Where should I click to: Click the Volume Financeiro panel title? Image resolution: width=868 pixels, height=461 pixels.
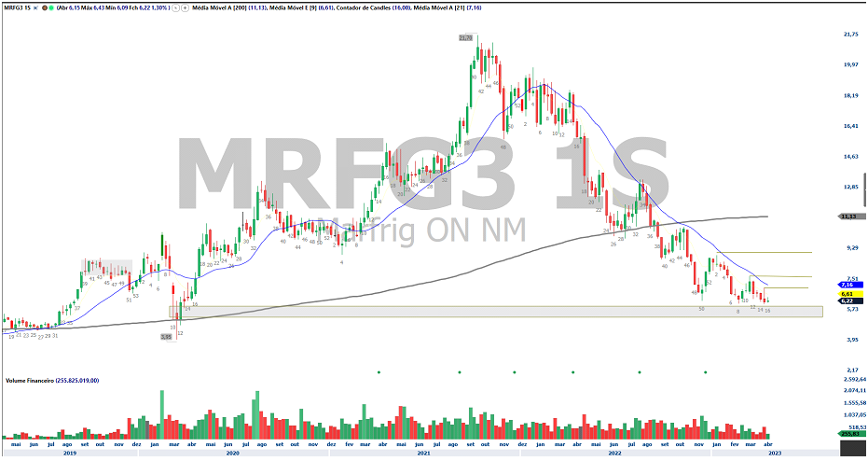(x=52, y=381)
